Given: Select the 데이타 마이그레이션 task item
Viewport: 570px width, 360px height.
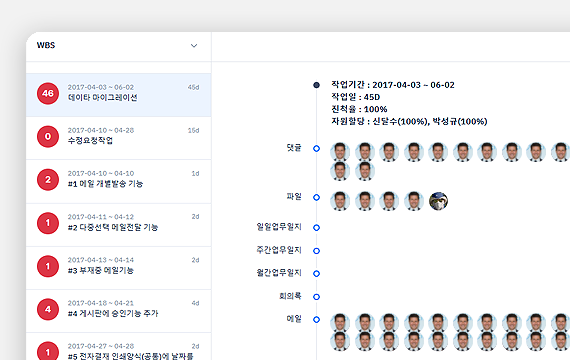Looking at the screenshot, I should click(119, 95).
